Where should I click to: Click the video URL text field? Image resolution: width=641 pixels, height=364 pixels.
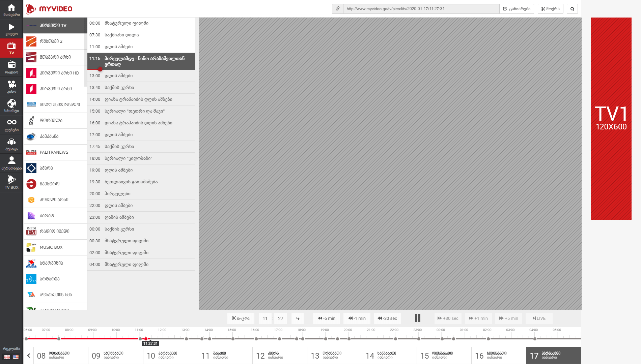tap(421, 9)
